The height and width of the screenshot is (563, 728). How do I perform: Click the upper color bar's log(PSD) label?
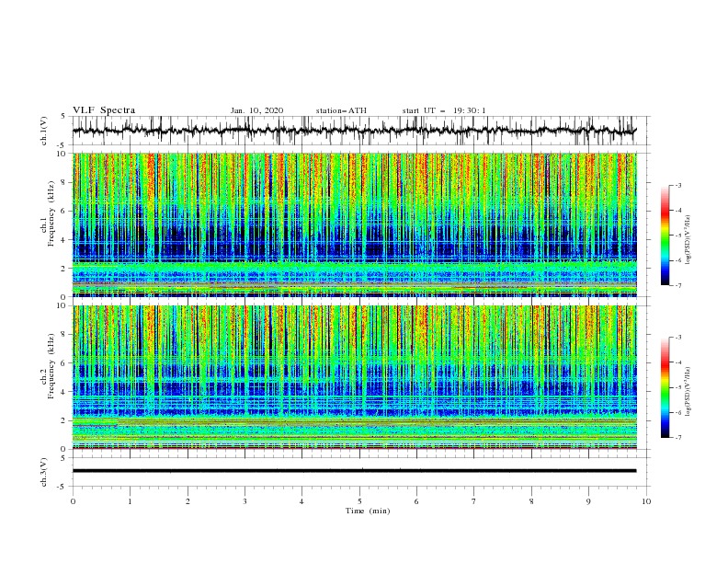tap(688, 240)
